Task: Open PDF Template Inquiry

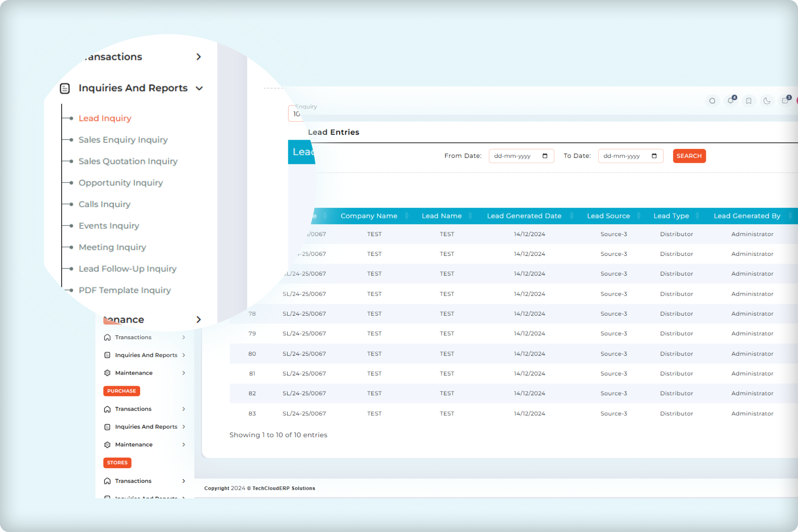Action: point(124,290)
